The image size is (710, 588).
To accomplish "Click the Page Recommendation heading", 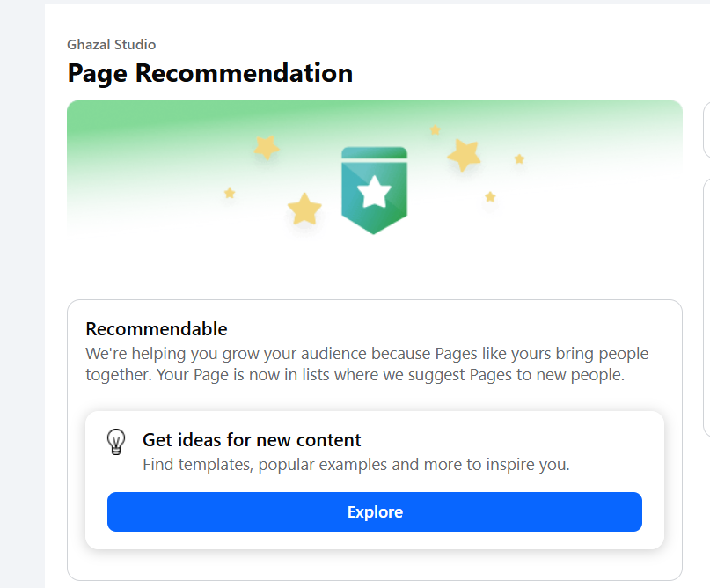I will [210, 73].
